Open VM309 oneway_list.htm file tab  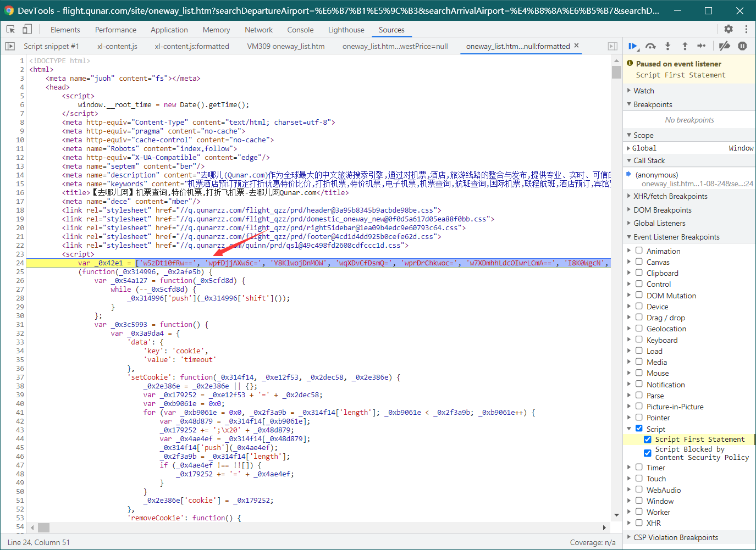click(x=286, y=46)
